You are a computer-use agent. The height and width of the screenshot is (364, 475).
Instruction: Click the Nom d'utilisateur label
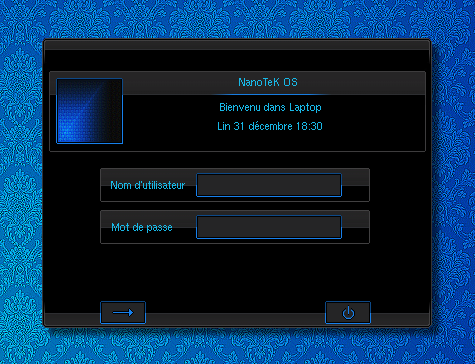pos(148,185)
